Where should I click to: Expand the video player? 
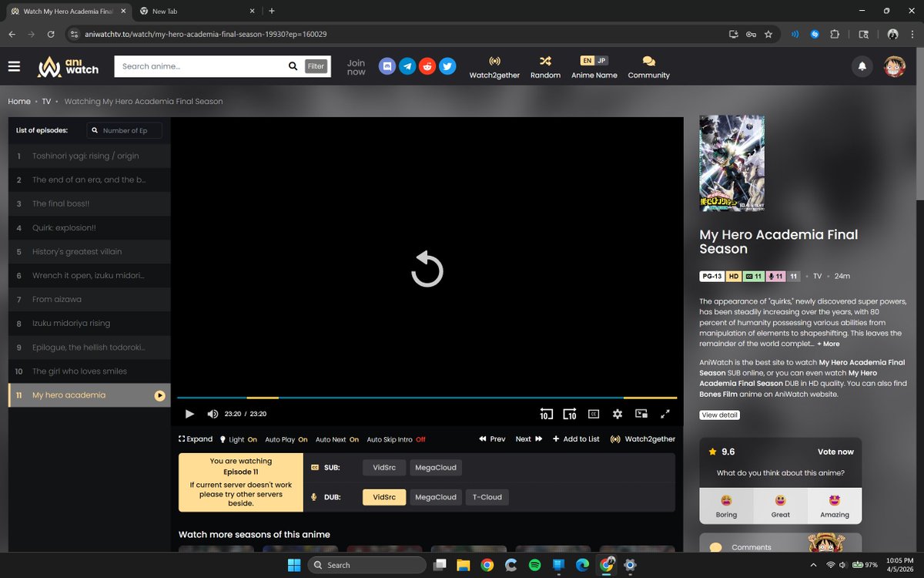tap(196, 439)
